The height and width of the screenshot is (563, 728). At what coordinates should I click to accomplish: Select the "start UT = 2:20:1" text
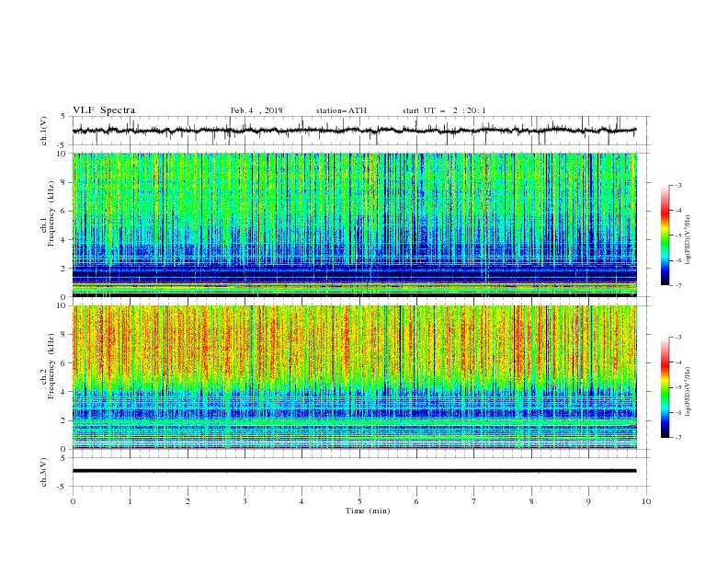[x=444, y=110]
